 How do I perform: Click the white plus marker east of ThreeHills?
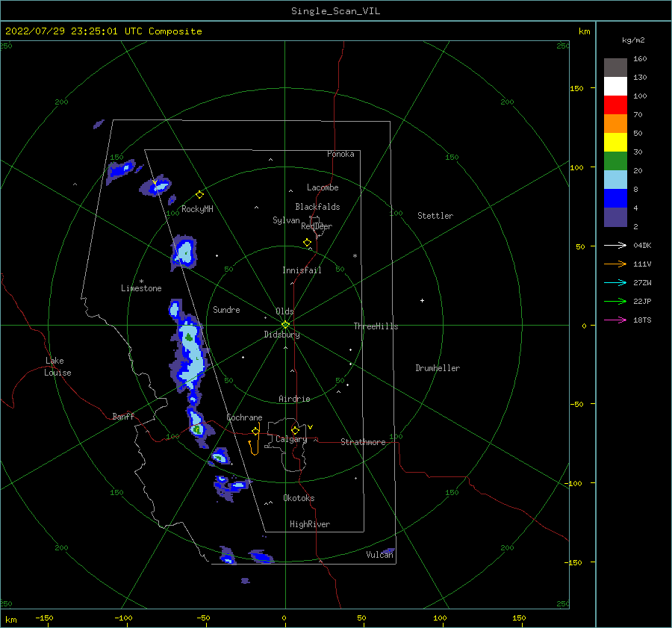422,300
